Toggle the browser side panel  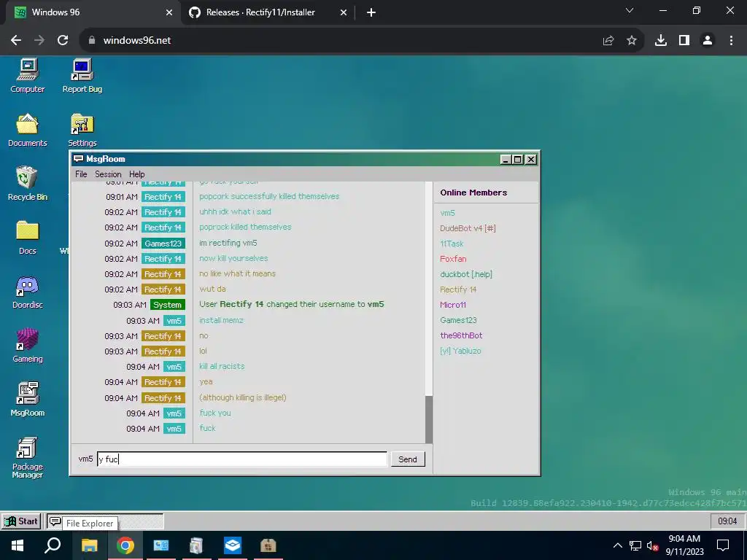(684, 41)
